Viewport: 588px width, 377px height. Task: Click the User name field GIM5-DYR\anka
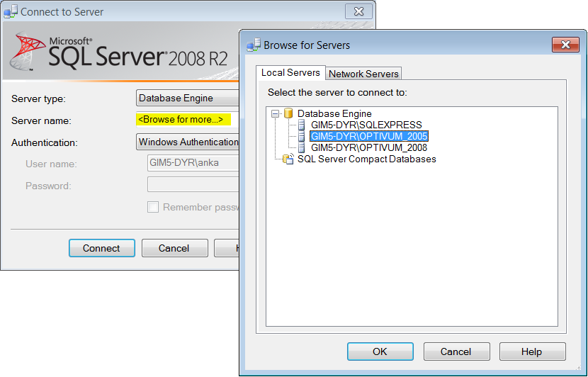coord(193,163)
